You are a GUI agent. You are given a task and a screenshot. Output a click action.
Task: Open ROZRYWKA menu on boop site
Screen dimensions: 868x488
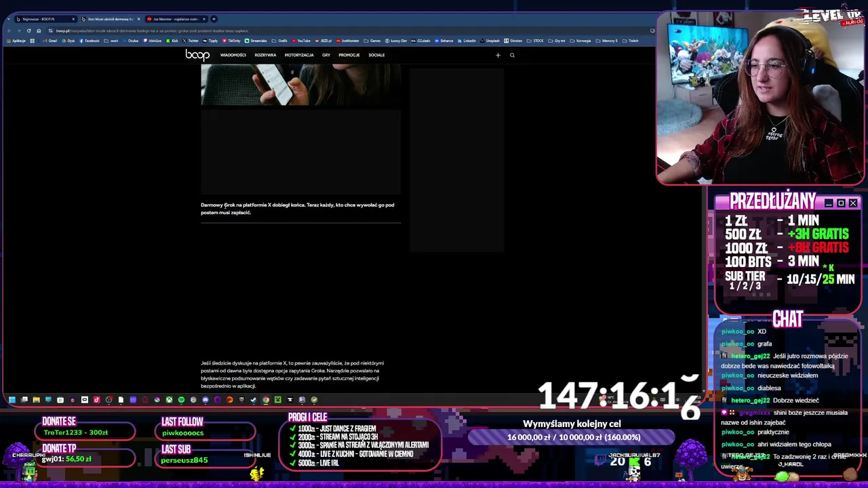265,55
